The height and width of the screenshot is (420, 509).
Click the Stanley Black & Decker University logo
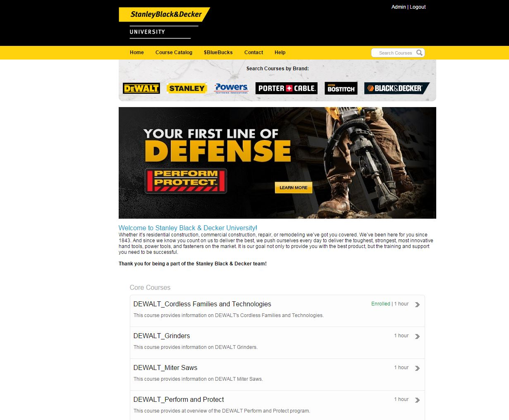click(x=164, y=23)
